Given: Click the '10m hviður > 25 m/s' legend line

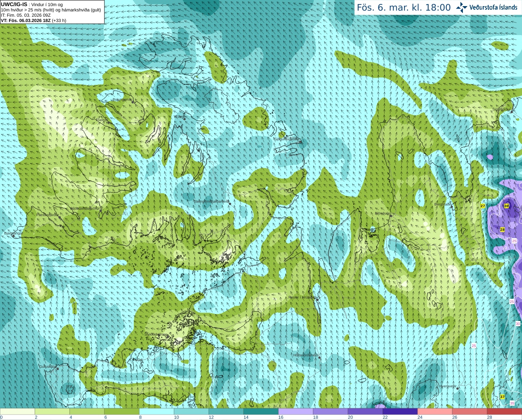Looking at the screenshot, I should click(x=51, y=10).
